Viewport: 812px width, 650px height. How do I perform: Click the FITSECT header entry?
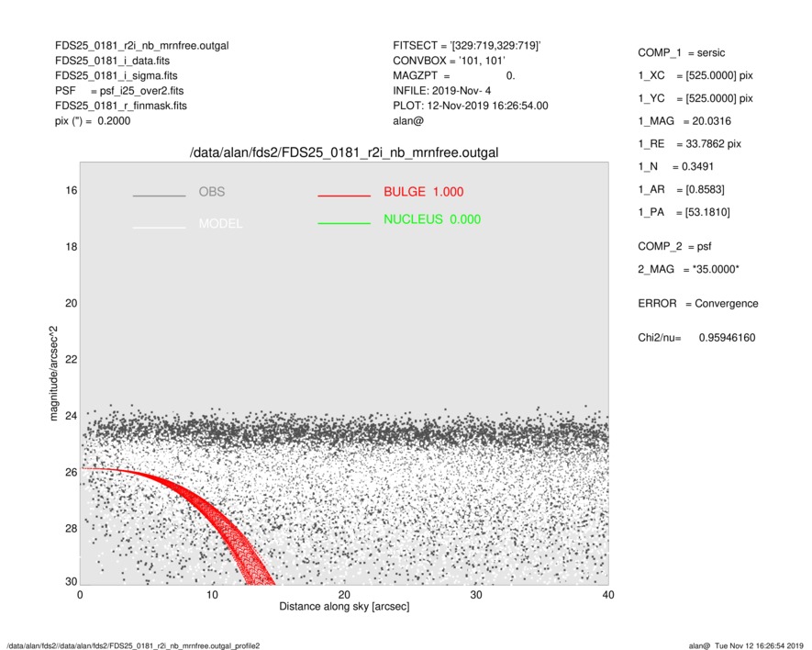[x=466, y=44]
